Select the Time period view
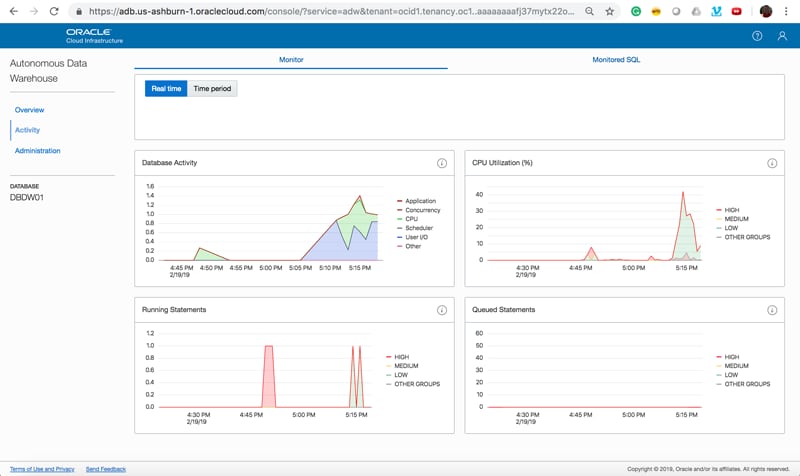The height and width of the screenshot is (476, 800). [x=212, y=88]
